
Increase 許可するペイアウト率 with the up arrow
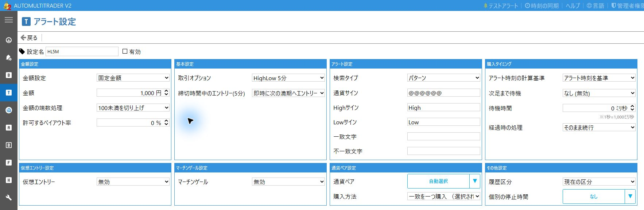coord(166,121)
